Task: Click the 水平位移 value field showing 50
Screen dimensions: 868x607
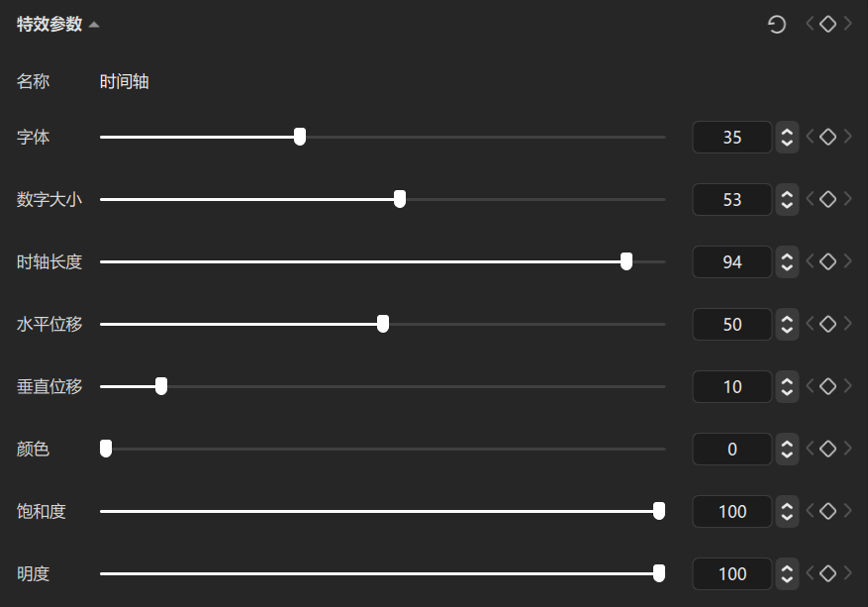Action: (731, 324)
